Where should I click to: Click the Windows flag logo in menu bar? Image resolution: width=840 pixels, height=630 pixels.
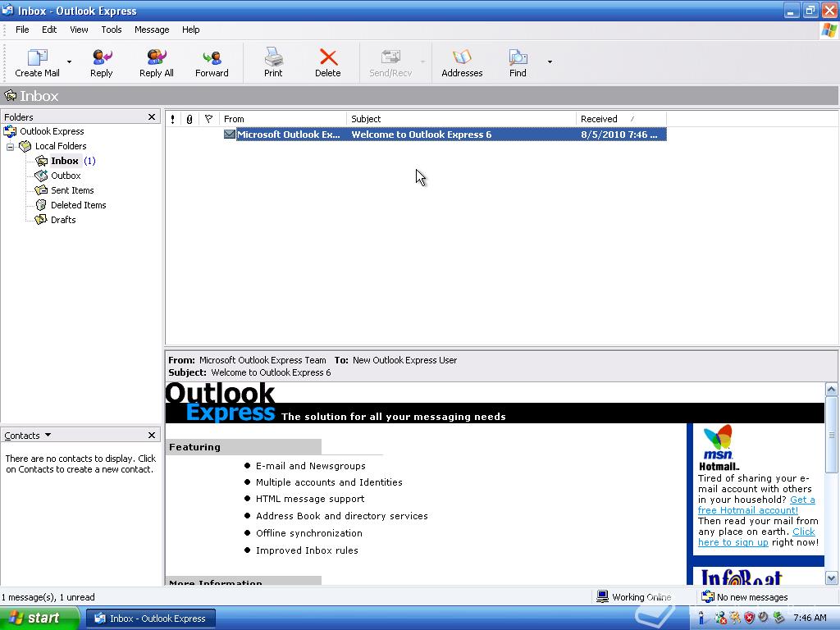click(829, 30)
